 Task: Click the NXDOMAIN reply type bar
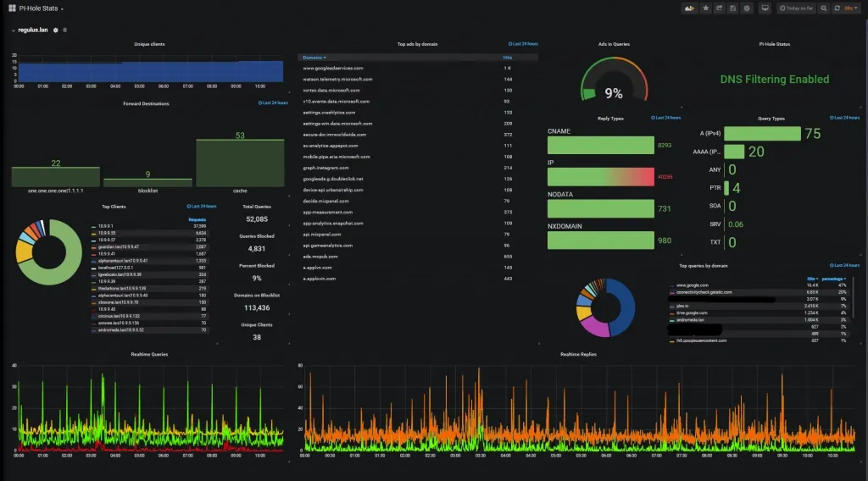pyautogui.click(x=601, y=240)
